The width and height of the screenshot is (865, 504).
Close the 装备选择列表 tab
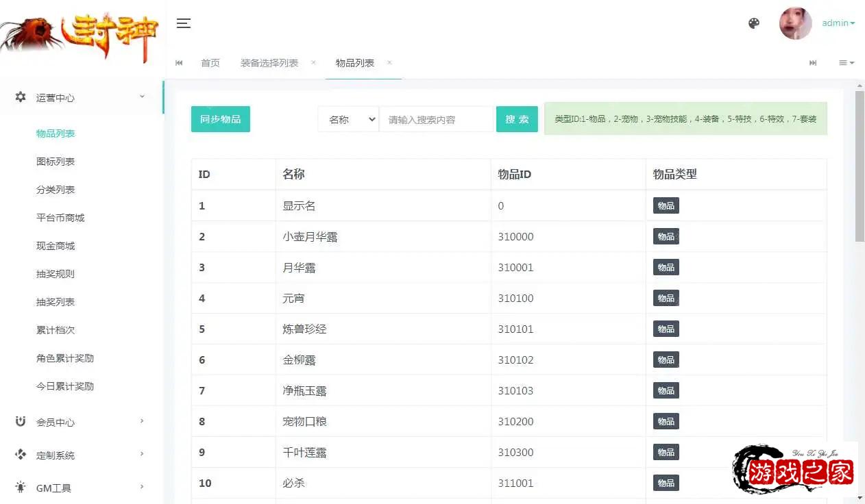click(x=313, y=62)
